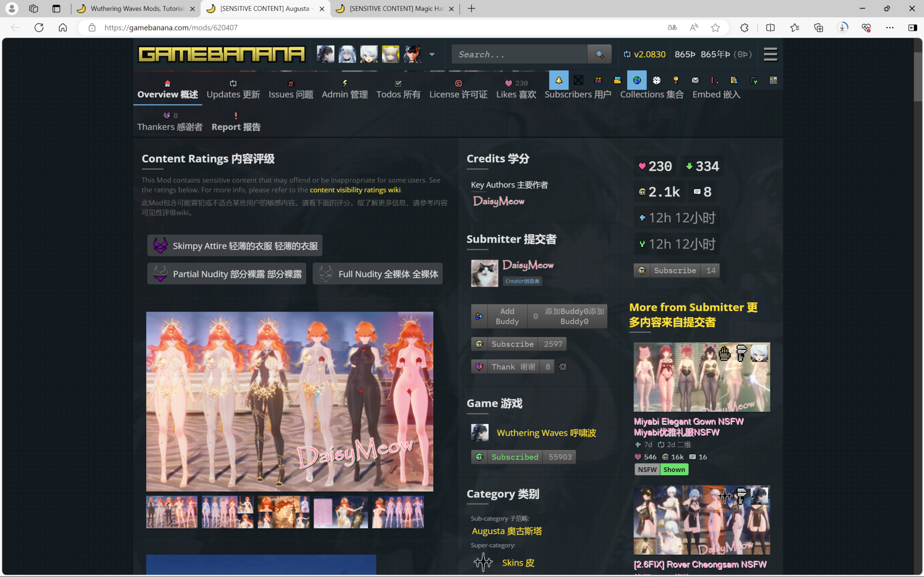This screenshot has width=924, height=577.
Task: Open the Subscribers tab
Action: tap(577, 94)
